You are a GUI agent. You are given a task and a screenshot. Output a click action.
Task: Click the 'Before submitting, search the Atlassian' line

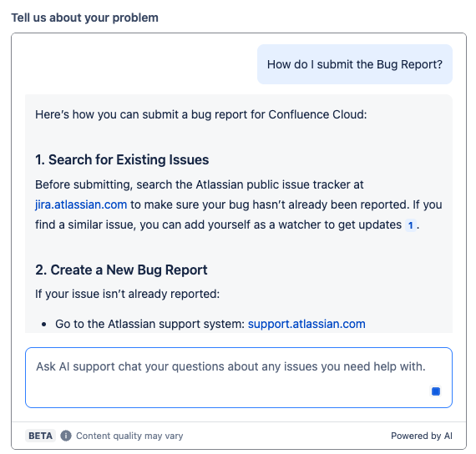tap(199, 184)
